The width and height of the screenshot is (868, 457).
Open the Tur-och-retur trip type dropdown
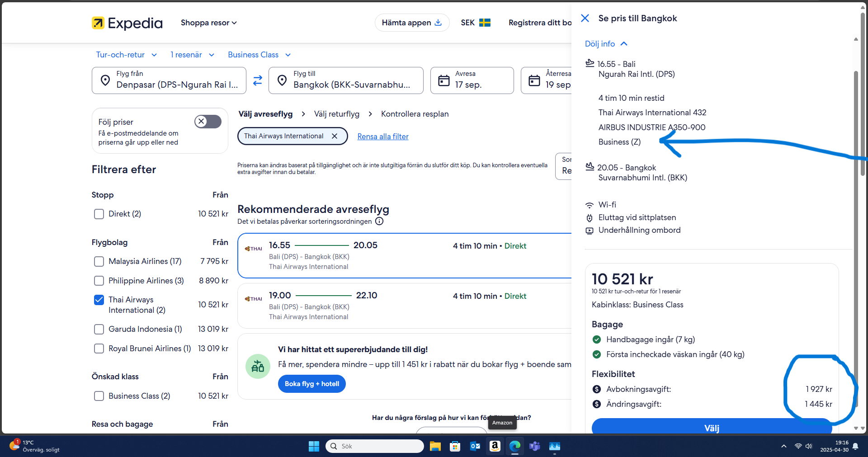coord(127,55)
